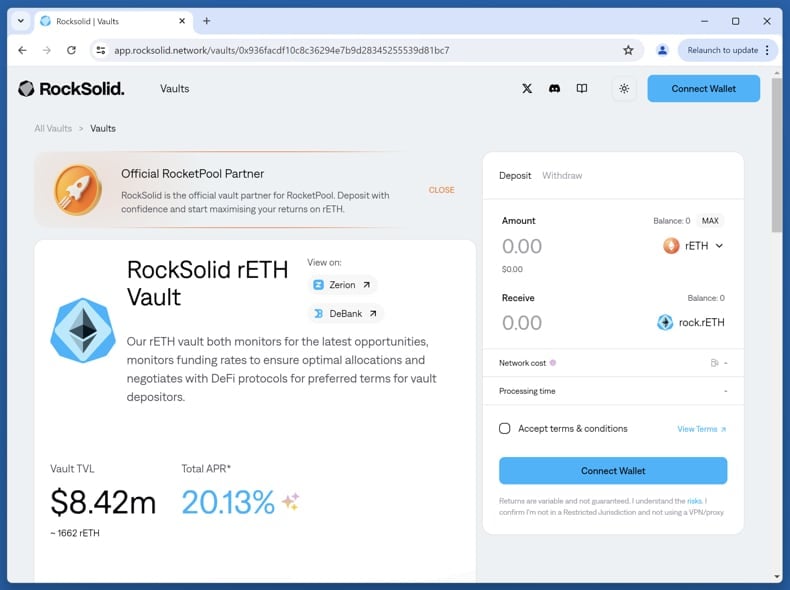Open the documentation book icon

(x=582, y=89)
